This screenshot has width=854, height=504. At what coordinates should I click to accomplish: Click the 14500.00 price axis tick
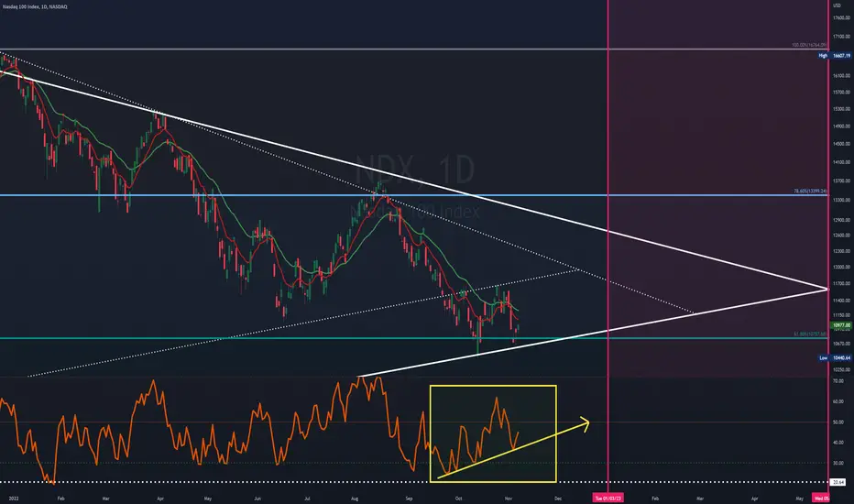[841, 144]
